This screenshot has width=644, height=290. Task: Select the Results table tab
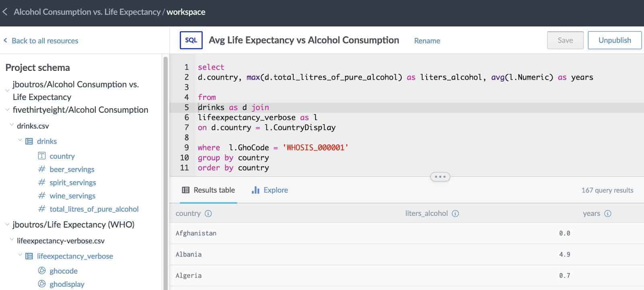click(208, 190)
